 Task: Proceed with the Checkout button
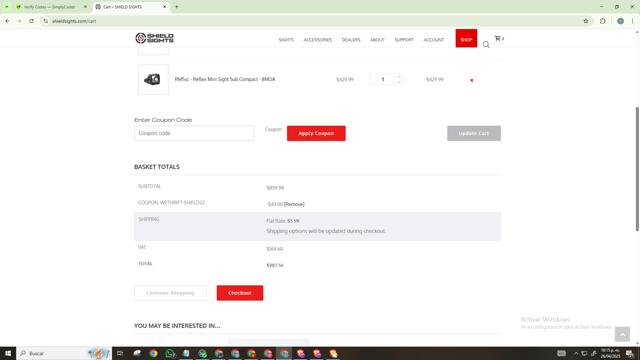pyautogui.click(x=240, y=293)
